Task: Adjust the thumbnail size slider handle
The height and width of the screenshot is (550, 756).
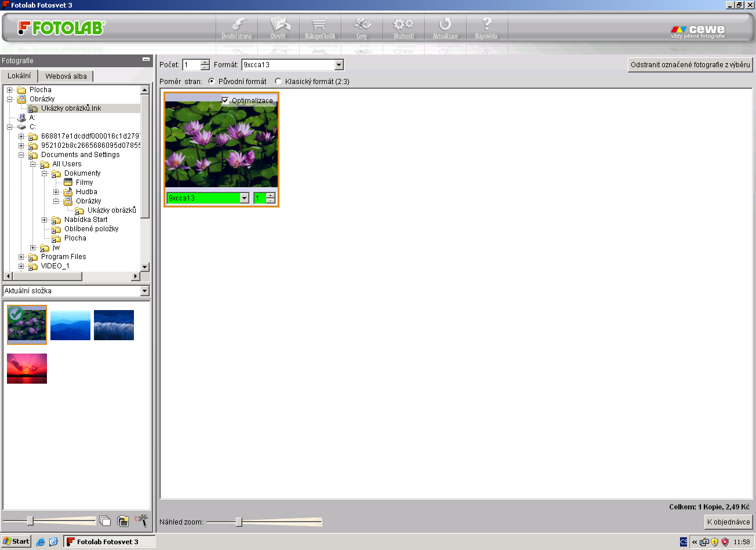Action: 30,521
